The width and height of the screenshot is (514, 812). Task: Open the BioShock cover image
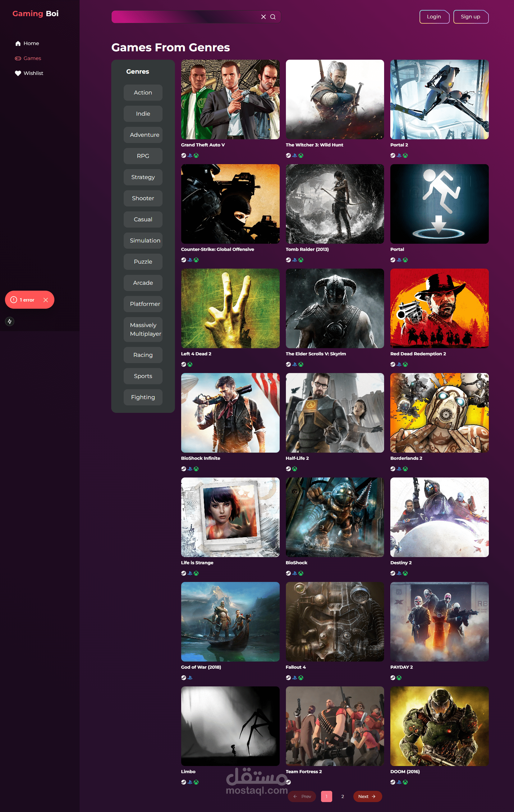(335, 517)
